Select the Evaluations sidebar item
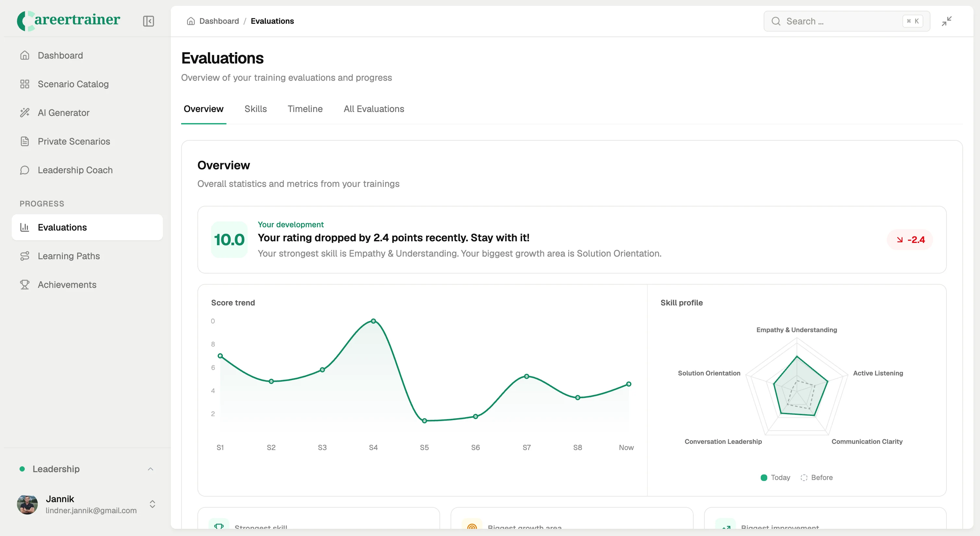The image size is (980, 536). (87, 227)
